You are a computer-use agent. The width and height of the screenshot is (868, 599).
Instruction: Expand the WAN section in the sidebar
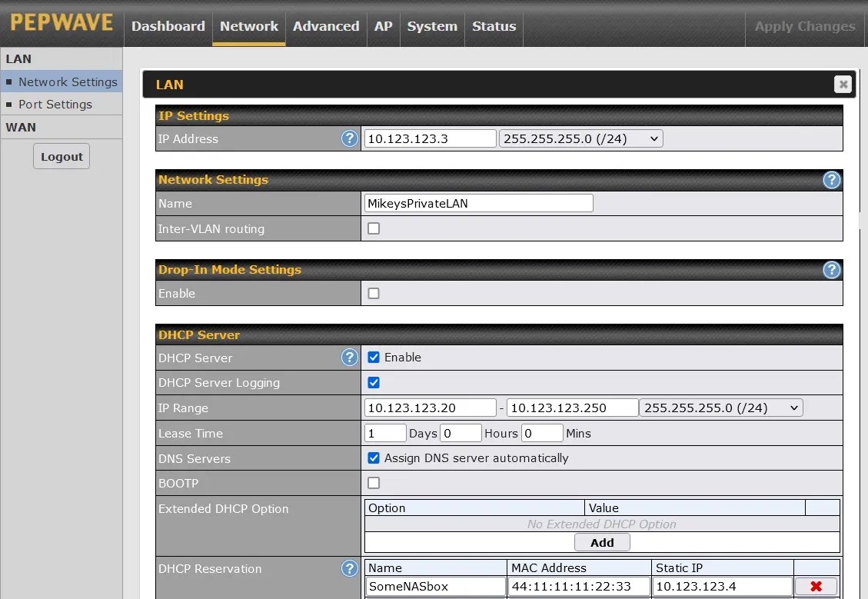click(23, 127)
